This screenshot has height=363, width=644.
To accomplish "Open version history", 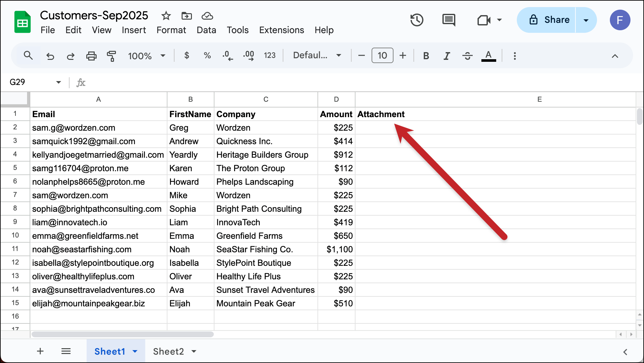I will [x=417, y=20].
